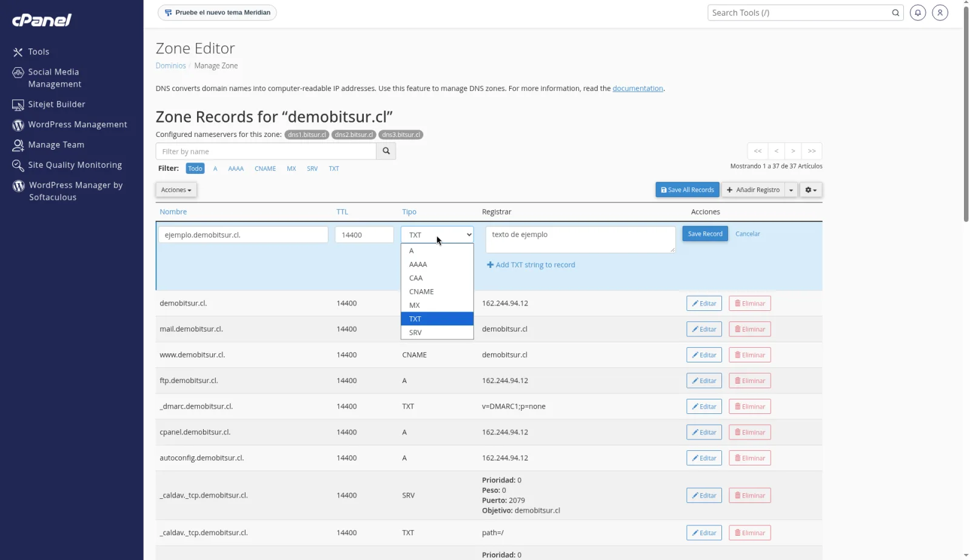Click Save All Records
Screen dimensions: 970x560
click(x=687, y=190)
